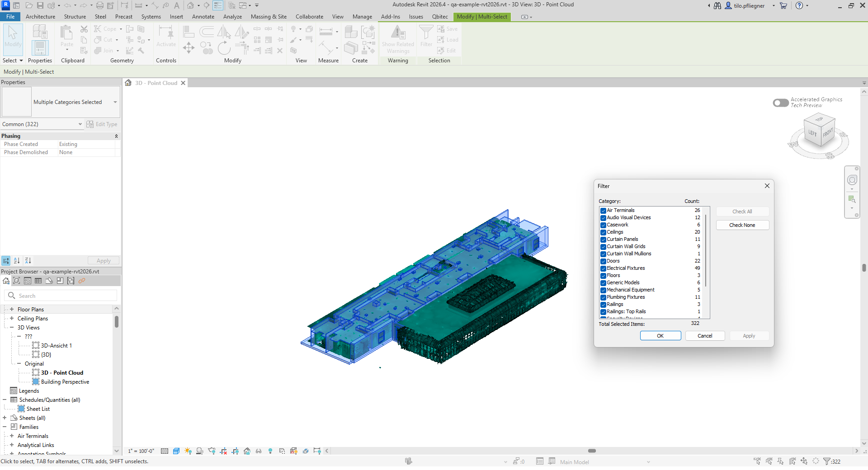Click the Move tool icon in Modify panel

click(x=189, y=47)
